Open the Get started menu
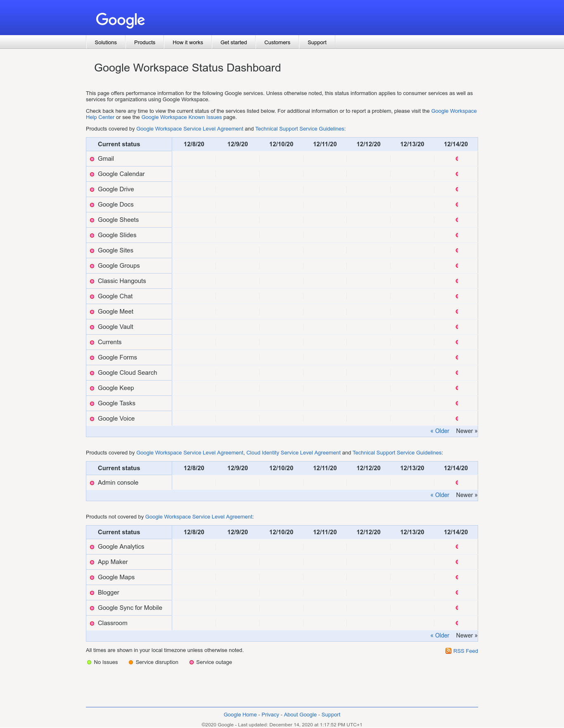This screenshot has width=564, height=728. coord(234,42)
